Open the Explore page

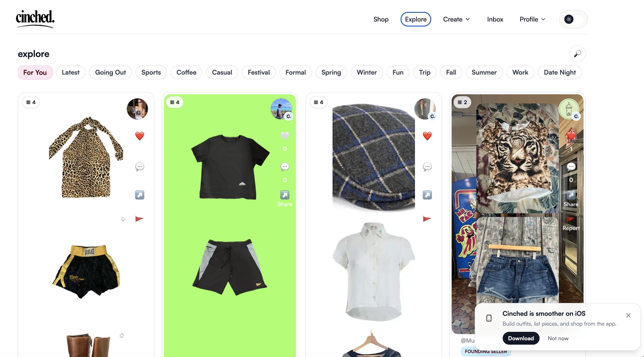pos(416,19)
